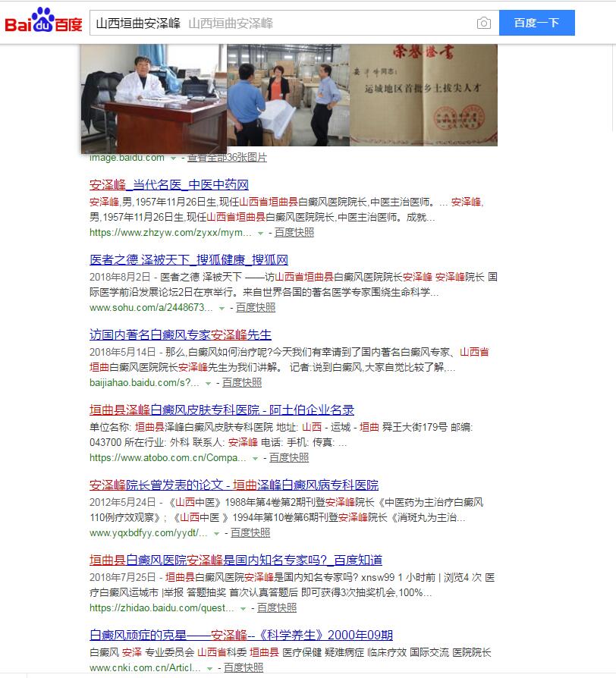Expand arrow next to image.baidu.com

[x=173, y=159]
